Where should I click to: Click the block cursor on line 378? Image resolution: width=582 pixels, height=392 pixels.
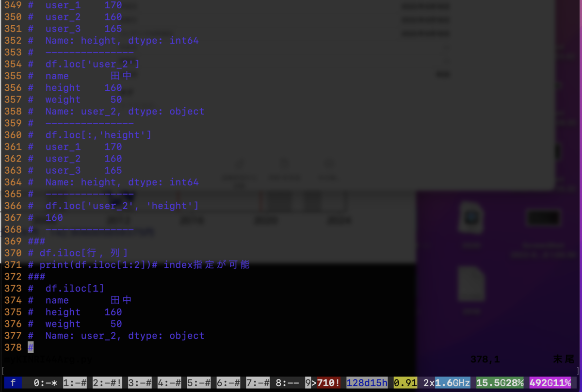30,347
